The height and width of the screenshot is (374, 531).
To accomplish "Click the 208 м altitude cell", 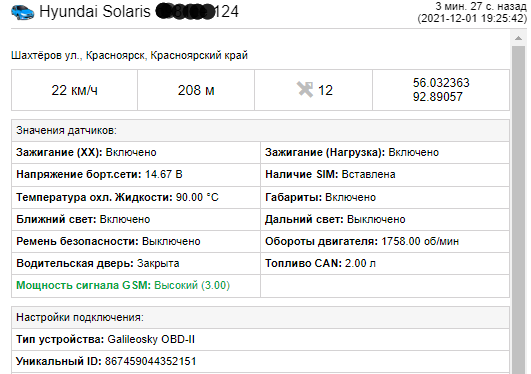I will 196,90.
